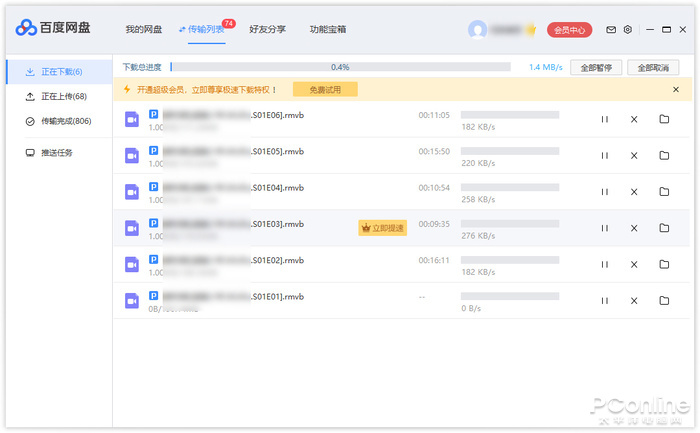The image size is (700, 433).
Task: Open folder for S01E01 file
Action: click(x=664, y=300)
